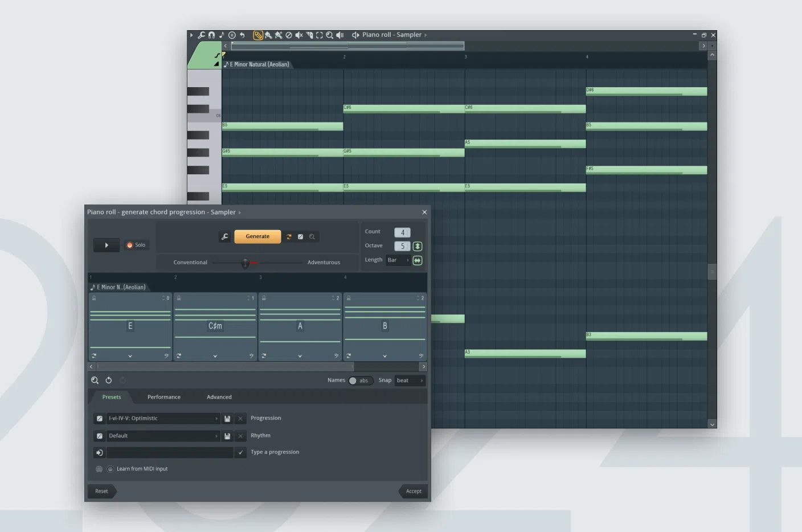Screen dimensions: 802x532
Task: Click the Accept button
Action: [414, 491]
